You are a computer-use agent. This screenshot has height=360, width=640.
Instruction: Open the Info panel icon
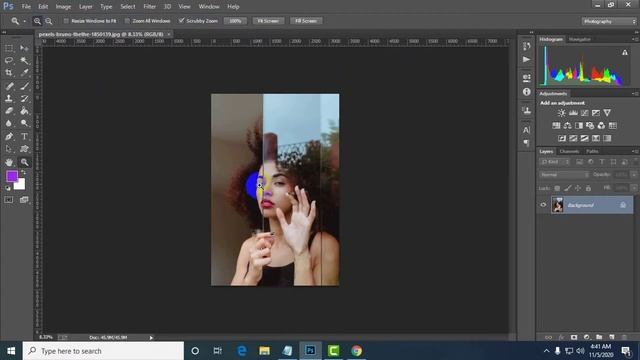click(x=527, y=92)
